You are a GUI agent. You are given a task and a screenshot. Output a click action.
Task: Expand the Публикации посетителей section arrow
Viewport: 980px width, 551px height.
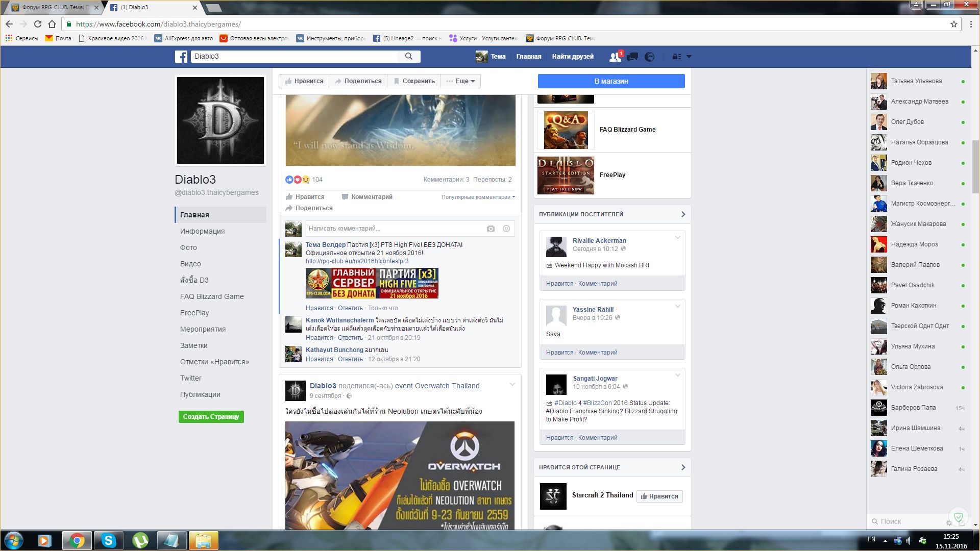683,214
